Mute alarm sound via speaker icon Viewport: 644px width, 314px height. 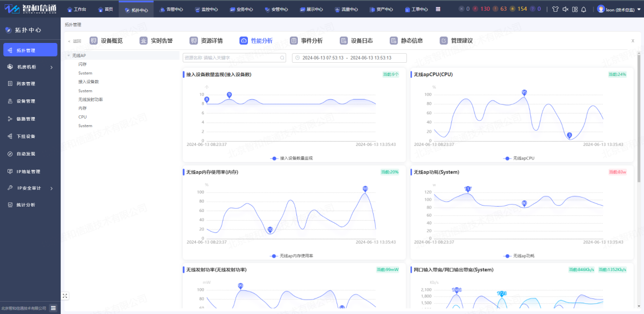tap(565, 9)
